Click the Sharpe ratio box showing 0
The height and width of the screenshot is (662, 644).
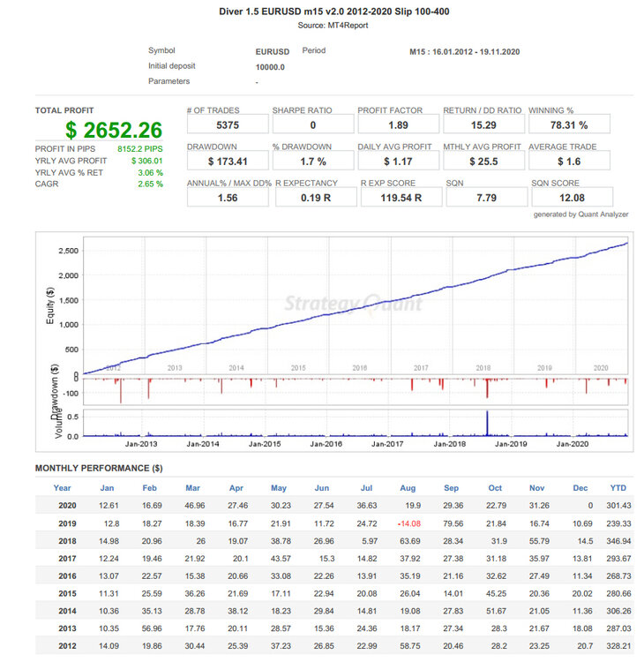coord(312,125)
